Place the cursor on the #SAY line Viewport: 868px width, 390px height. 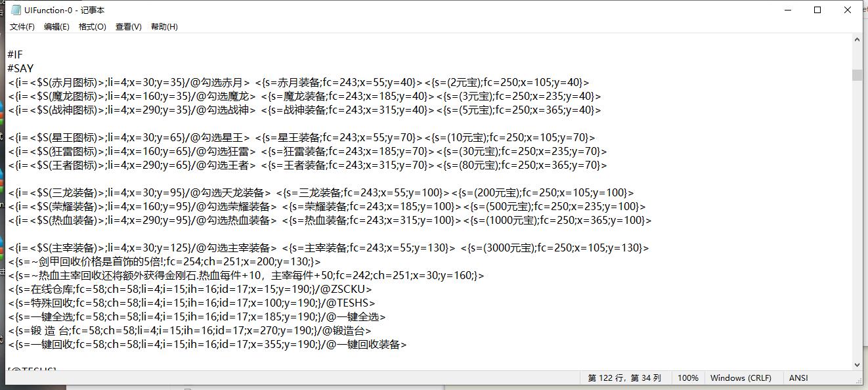[x=20, y=68]
